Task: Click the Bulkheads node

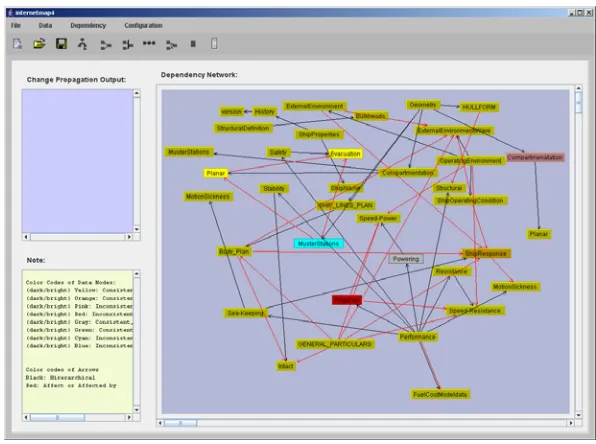Action: 370,116
